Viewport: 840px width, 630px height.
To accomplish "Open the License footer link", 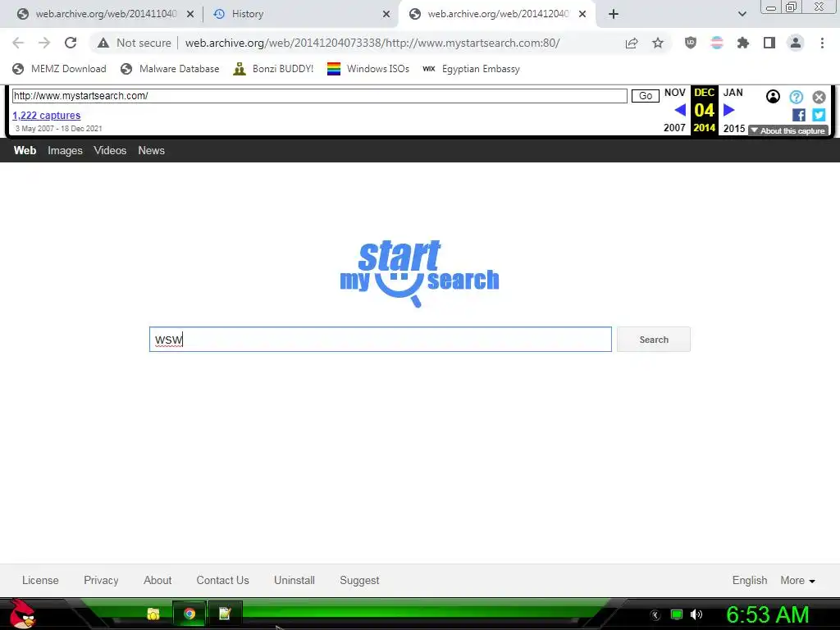I will click(40, 580).
